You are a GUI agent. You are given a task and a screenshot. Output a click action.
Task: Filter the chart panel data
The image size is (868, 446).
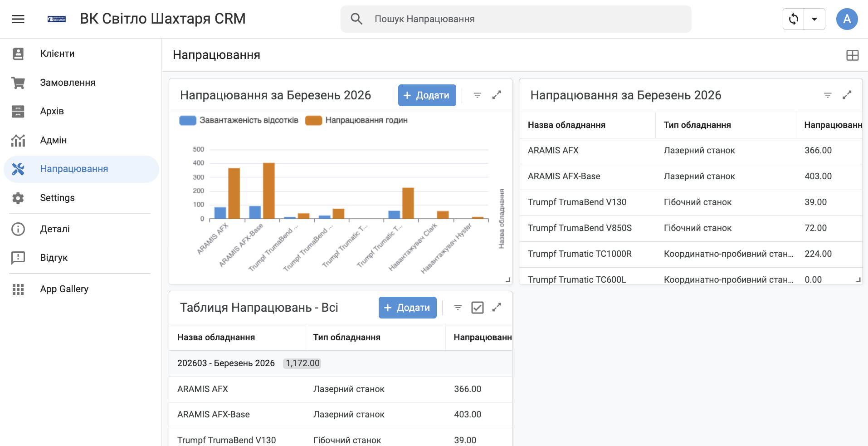[477, 95]
